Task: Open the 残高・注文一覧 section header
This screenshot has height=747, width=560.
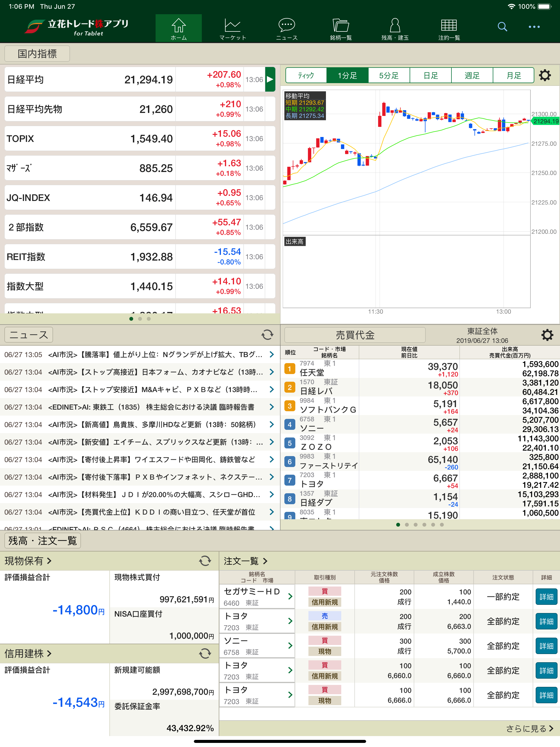Action: [43, 541]
